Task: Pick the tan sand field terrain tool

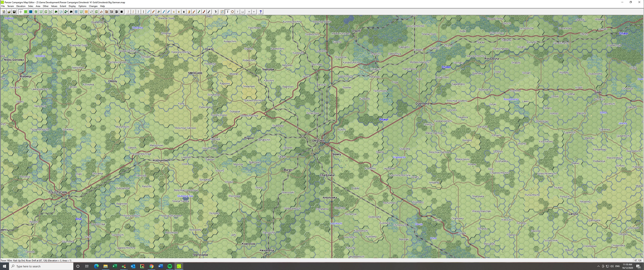Action: (86, 12)
